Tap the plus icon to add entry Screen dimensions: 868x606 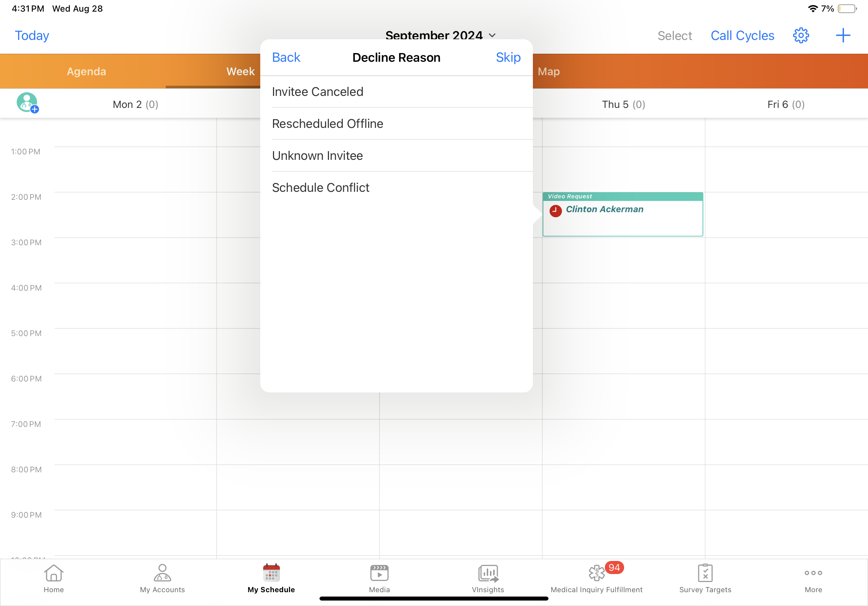pyautogui.click(x=843, y=36)
